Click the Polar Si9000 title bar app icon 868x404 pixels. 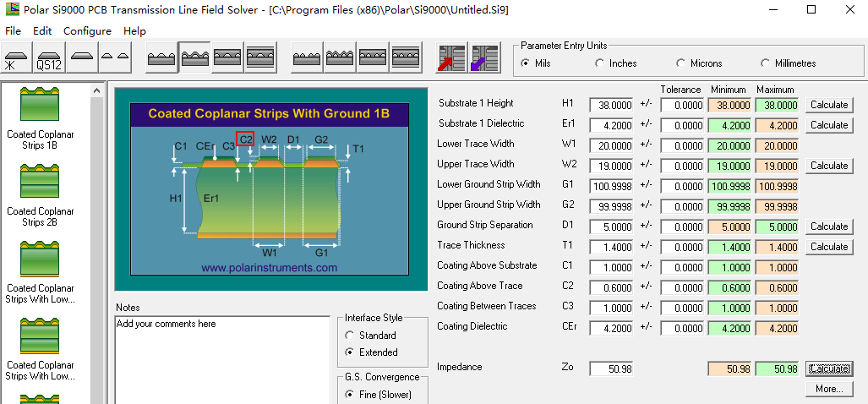(12, 9)
